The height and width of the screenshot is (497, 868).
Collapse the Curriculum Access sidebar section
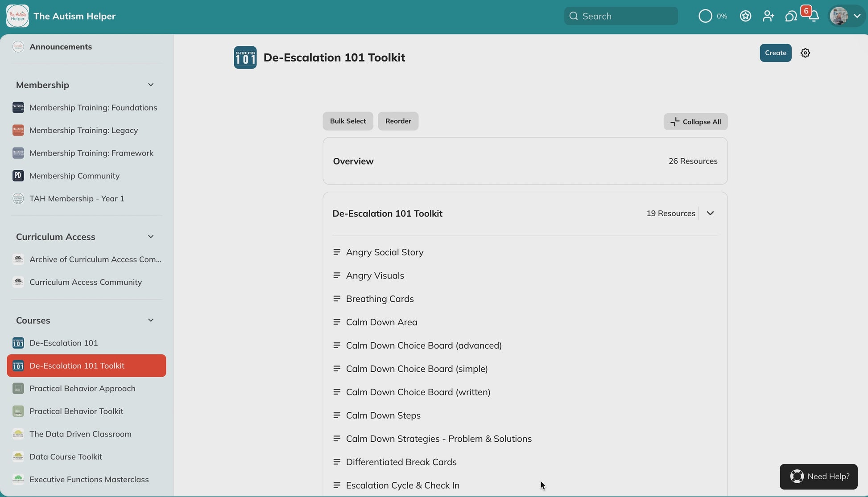pos(151,237)
